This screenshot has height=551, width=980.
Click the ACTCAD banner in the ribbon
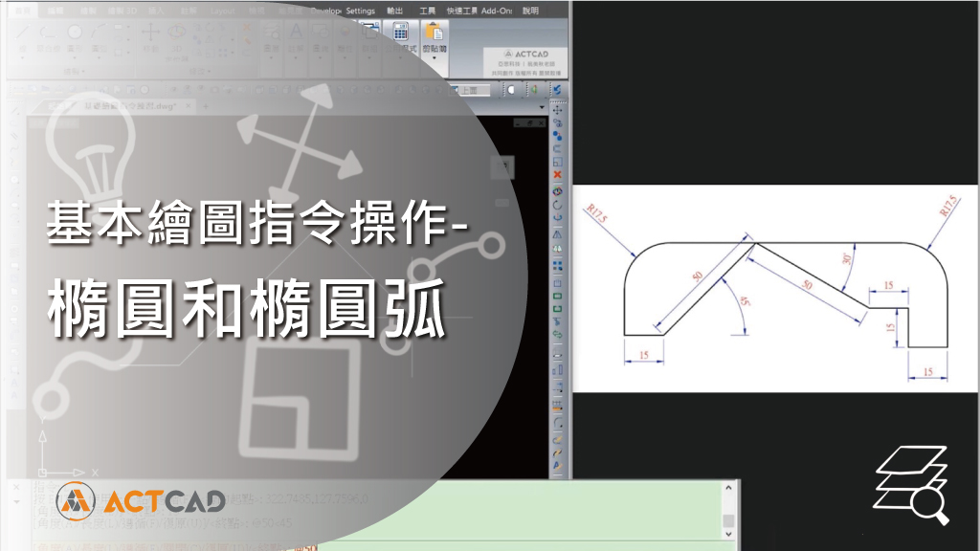click(x=526, y=62)
